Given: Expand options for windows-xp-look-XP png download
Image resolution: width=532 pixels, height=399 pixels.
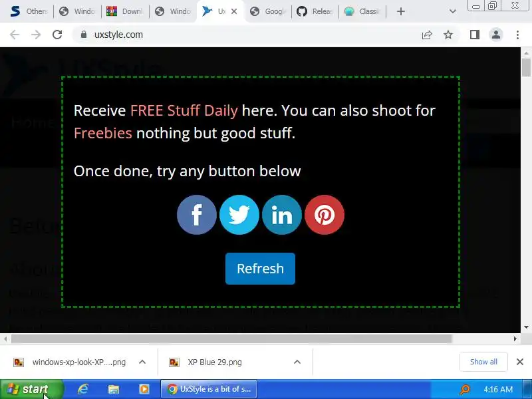Looking at the screenshot, I should [x=142, y=362].
